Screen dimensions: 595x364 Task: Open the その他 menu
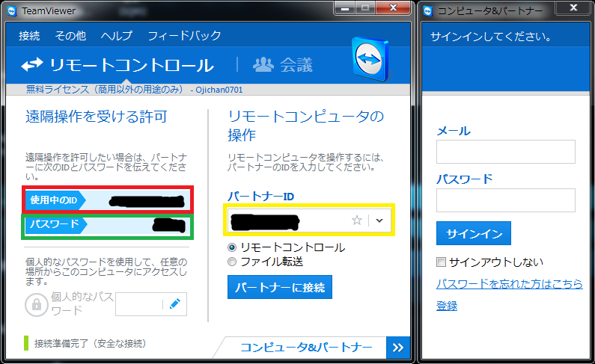[70, 36]
